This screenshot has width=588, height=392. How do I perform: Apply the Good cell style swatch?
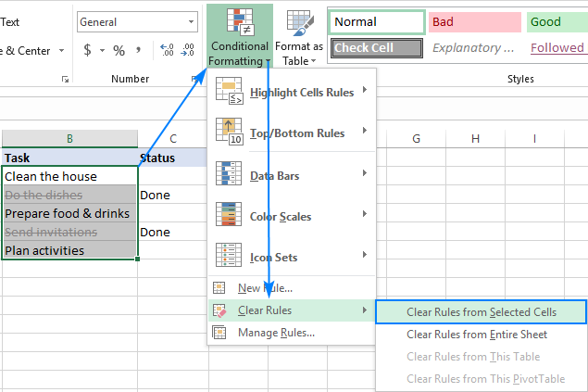tap(557, 22)
